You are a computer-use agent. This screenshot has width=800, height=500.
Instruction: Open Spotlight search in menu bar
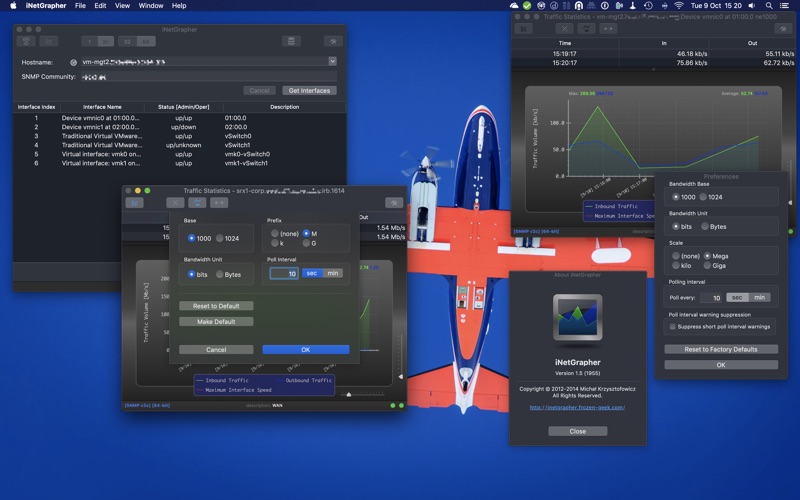769,6
